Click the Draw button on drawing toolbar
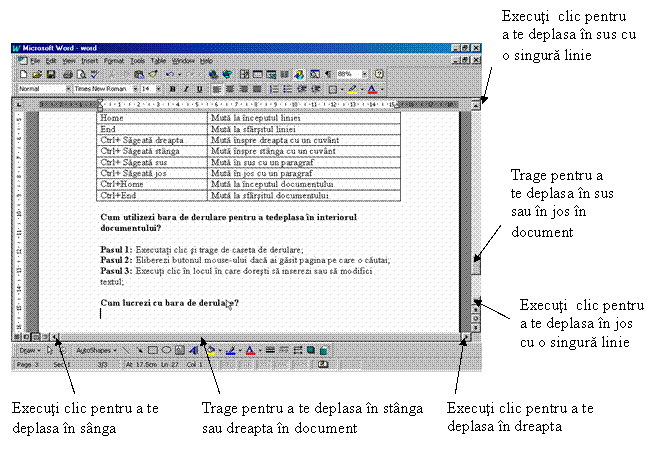Image resolution: width=657 pixels, height=461 pixels. [29, 351]
